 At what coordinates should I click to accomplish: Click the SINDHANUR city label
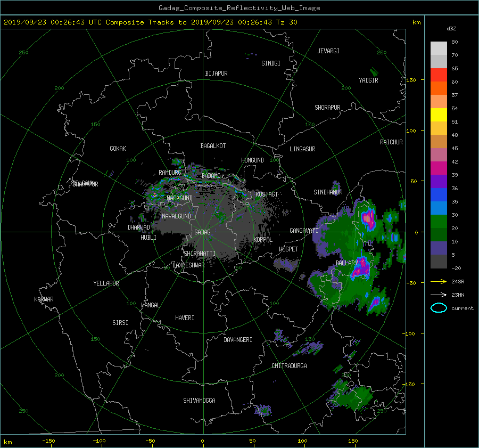pyautogui.click(x=328, y=192)
